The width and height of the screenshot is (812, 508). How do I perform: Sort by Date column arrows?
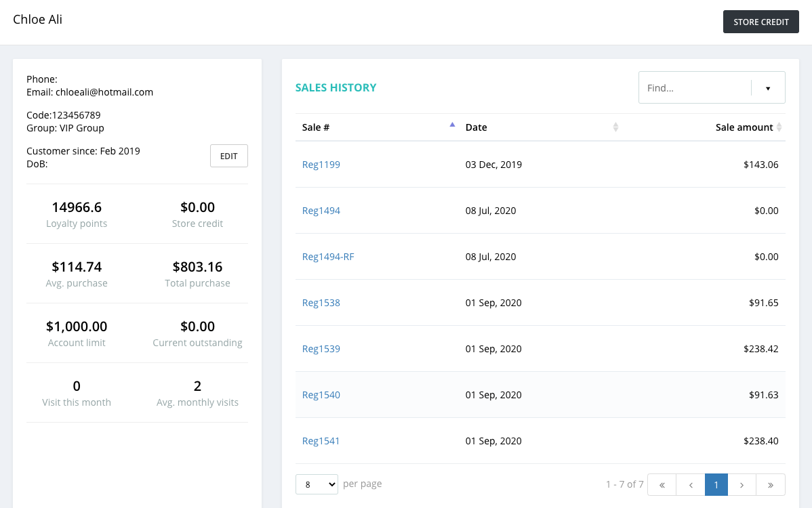pyautogui.click(x=615, y=127)
